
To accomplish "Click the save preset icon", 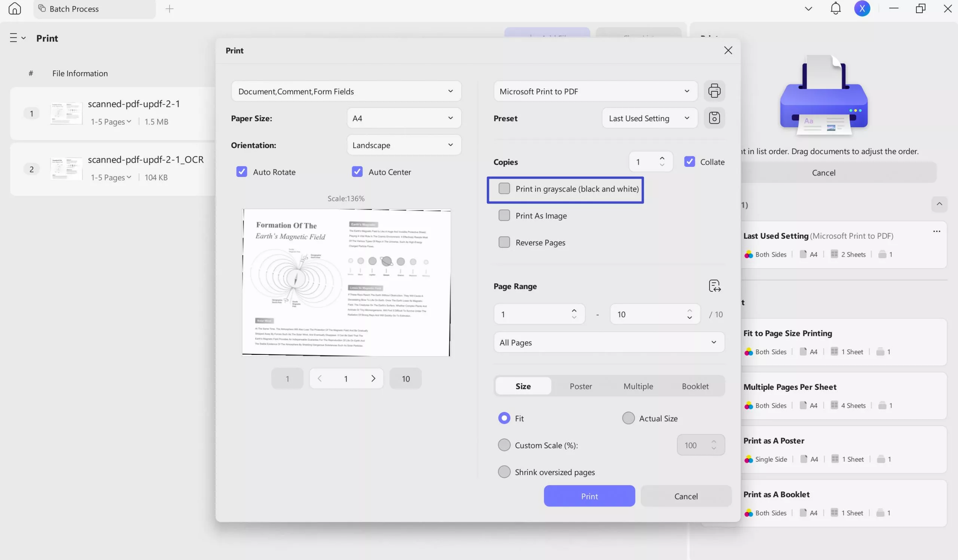I will [x=714, y=118].
